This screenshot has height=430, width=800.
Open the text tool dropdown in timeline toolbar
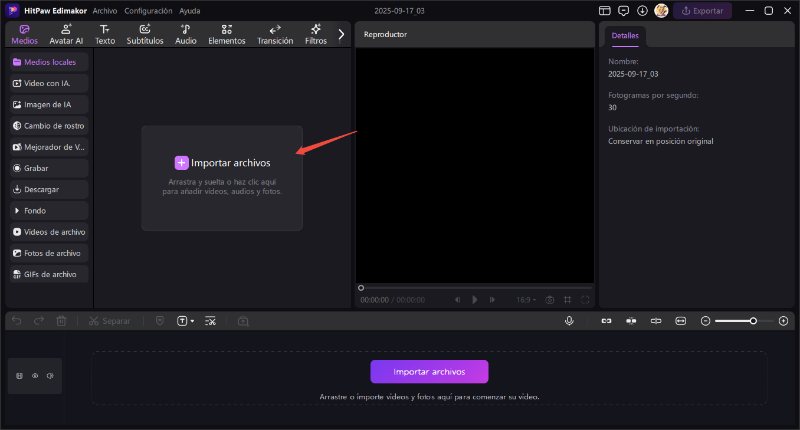tap(185, 321)
